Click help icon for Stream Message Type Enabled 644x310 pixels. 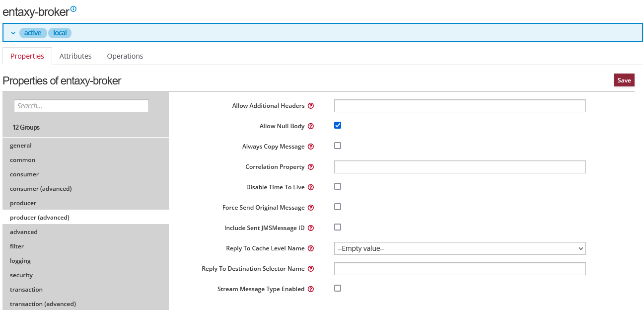click(311, 289)
